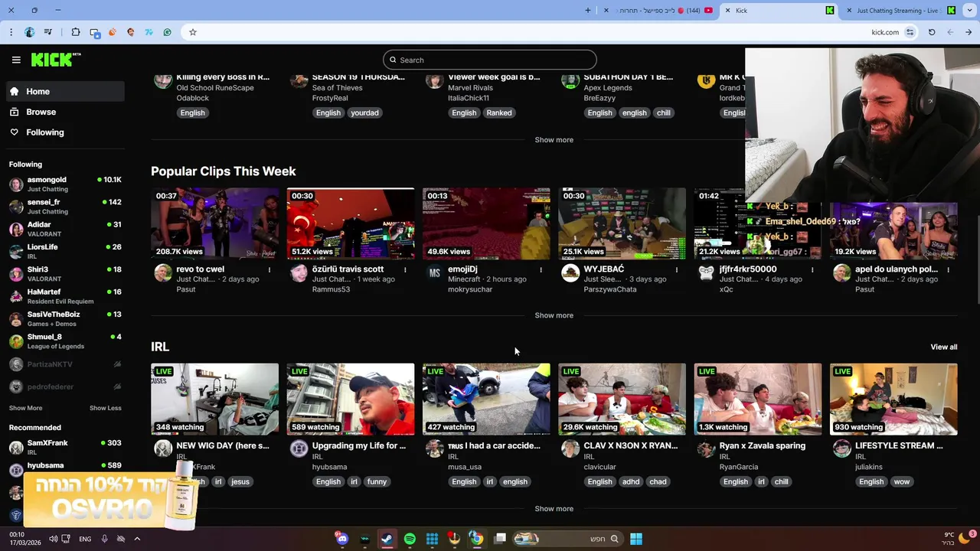Select HaMartef in the Following list

pyautogui.click(x=65, y=296)
